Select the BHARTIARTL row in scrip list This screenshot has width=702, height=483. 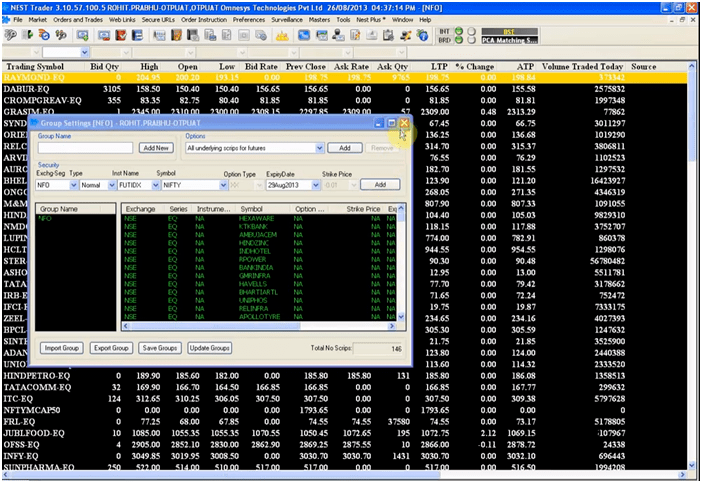[x=259, y=292]
